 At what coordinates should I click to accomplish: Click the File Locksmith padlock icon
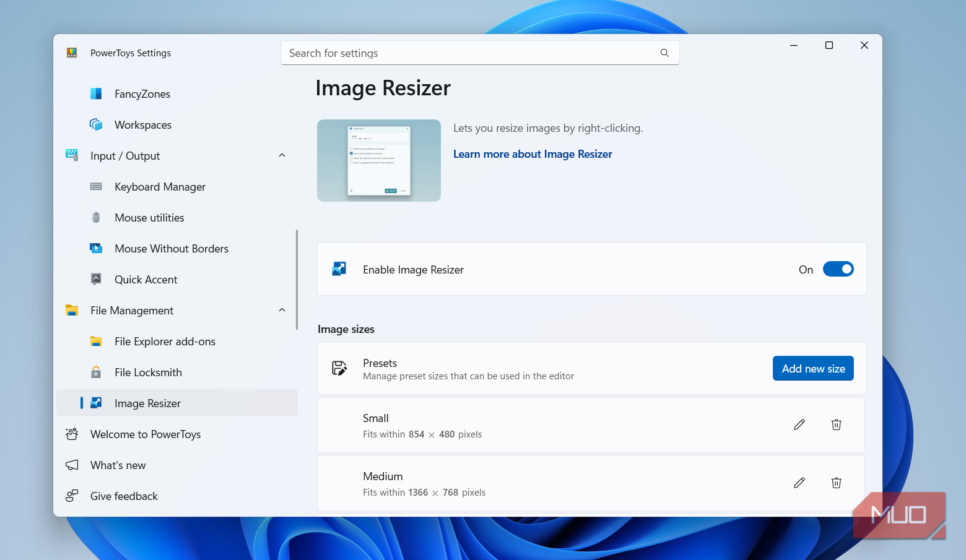click(96, 372)
